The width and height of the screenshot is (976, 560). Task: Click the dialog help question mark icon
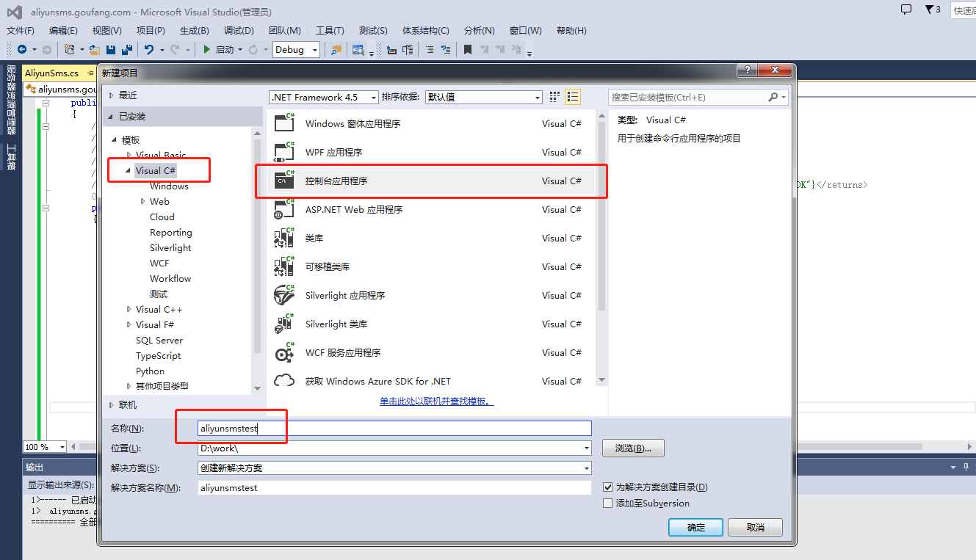(747, 70)
